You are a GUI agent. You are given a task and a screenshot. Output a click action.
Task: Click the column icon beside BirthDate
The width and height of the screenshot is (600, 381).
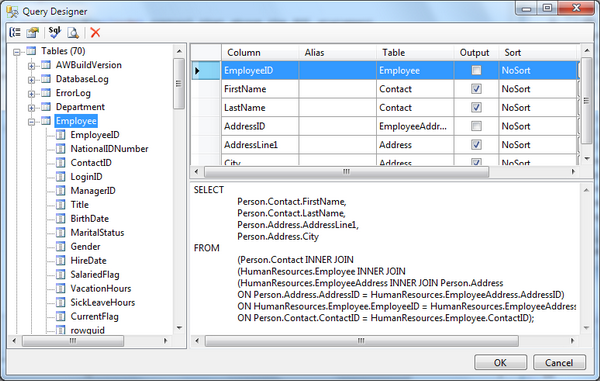tap(60, 218)
